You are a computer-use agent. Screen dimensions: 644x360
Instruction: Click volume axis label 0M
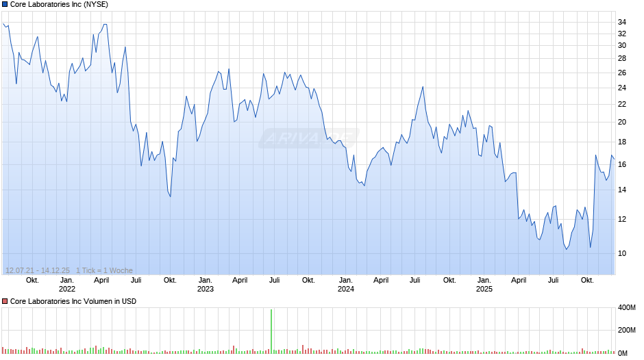point(623,353)
